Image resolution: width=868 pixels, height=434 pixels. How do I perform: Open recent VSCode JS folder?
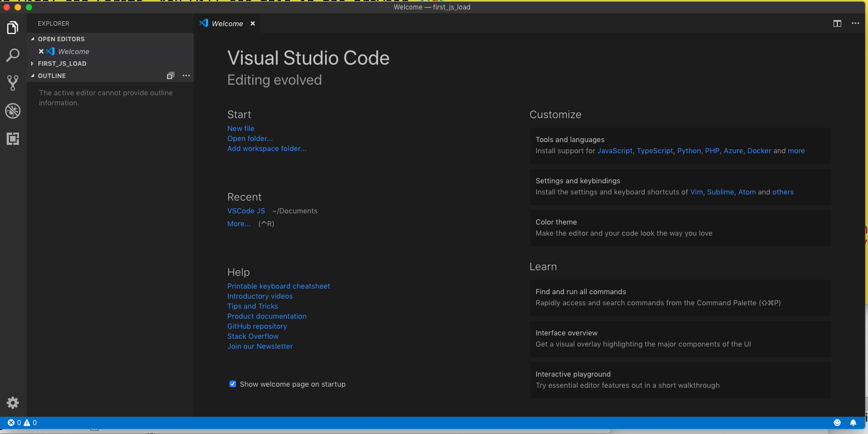(246, 211)
